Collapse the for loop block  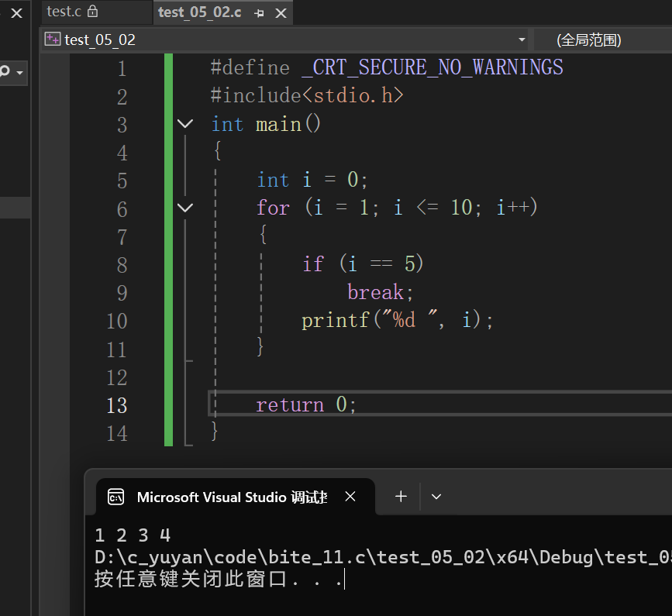184,208
